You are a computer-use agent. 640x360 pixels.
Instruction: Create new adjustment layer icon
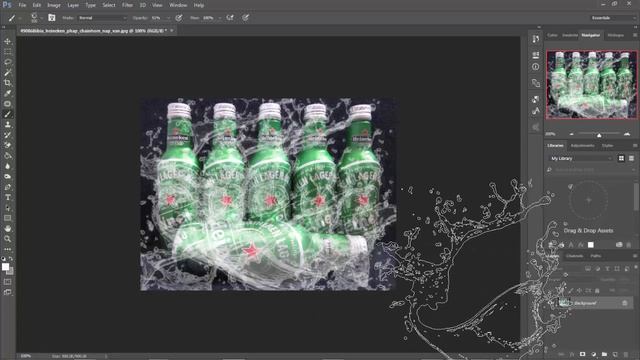click(593, 354)
